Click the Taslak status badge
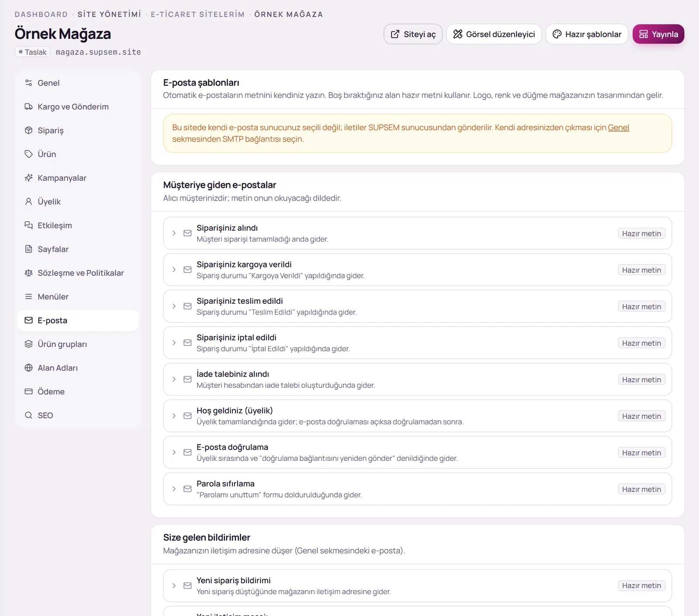Image resolution: width=699 pixels, height=616 pixels. (x=33, y=52)
